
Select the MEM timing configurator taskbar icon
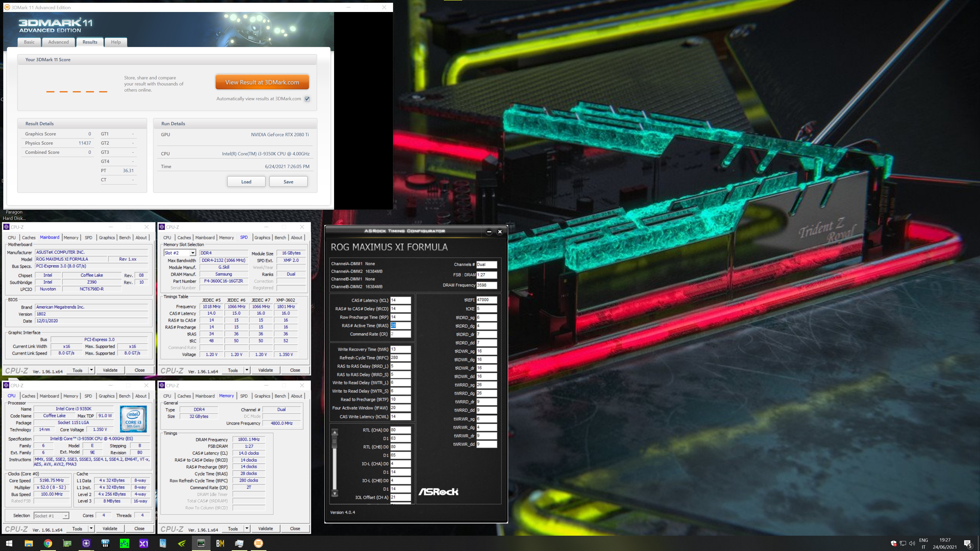pyautogui.click(x=201, y=543)
